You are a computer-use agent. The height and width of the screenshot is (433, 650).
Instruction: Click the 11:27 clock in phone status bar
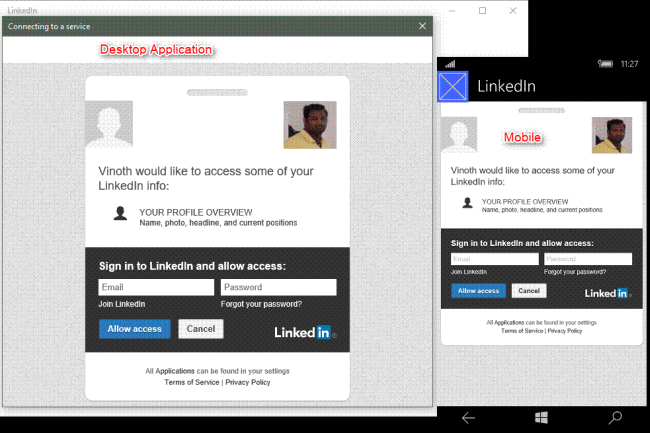(629, 64)
